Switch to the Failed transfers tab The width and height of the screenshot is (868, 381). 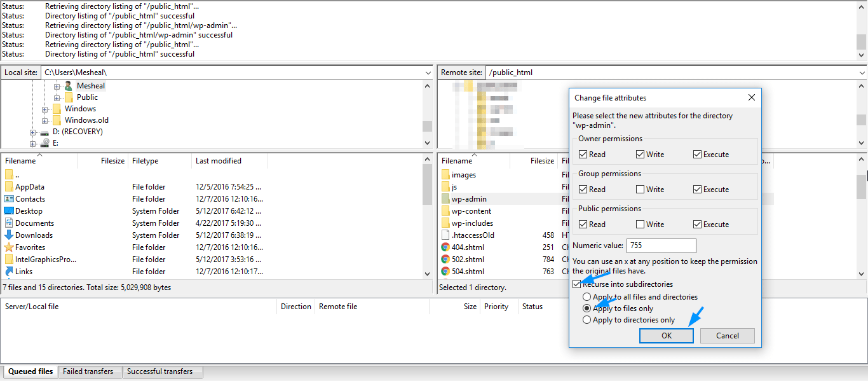pos(88,371)
